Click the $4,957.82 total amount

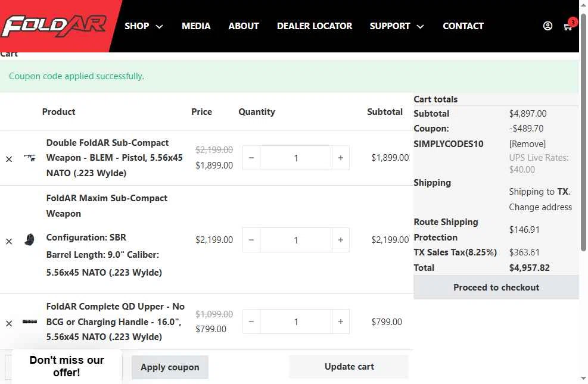point(529,268)
